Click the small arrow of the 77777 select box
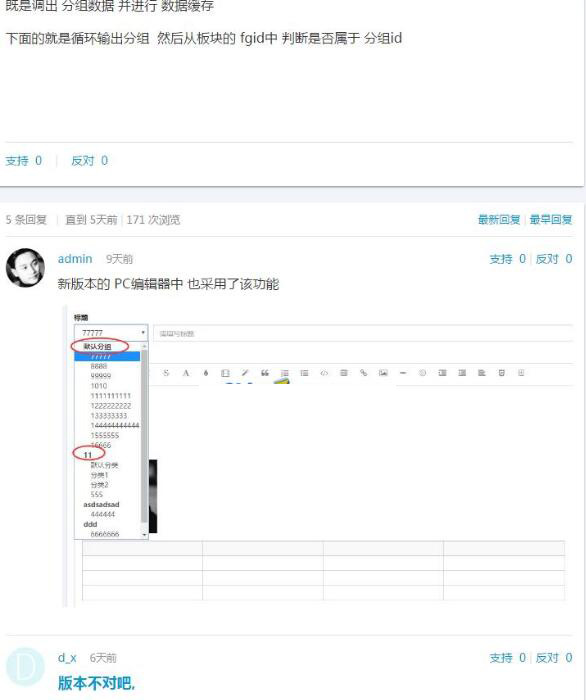This screenshot has width=586, height=700. coord(143,333)
